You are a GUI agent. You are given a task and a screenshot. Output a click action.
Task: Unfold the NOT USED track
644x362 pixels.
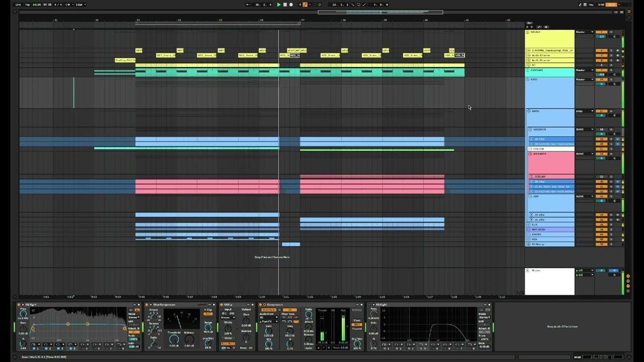coord(529,229)
